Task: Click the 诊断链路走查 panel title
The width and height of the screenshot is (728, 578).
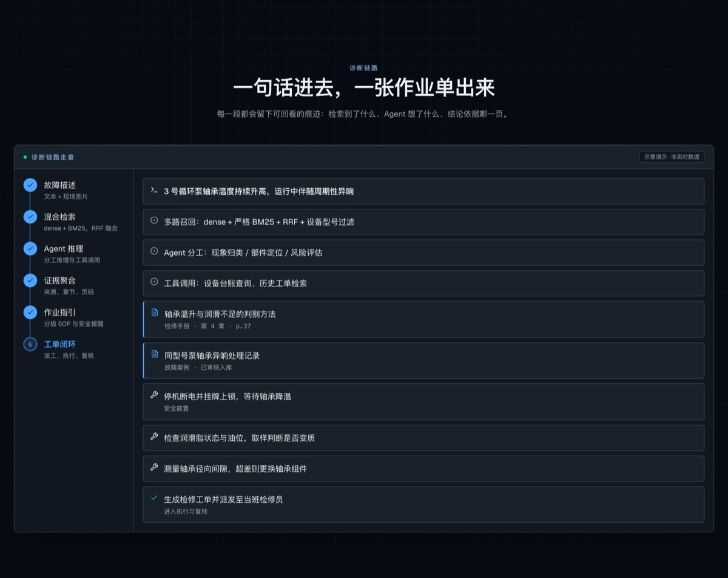Action: [53, 157]
